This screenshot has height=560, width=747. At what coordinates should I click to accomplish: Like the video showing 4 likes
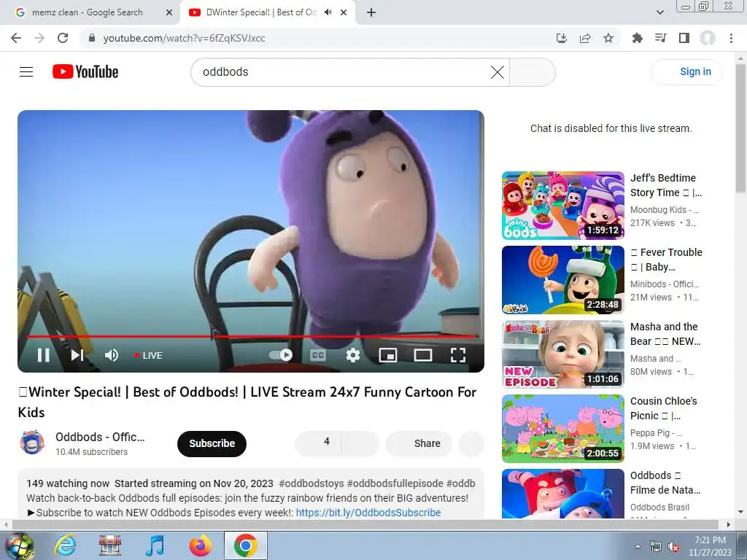click(x=318, y=443)
